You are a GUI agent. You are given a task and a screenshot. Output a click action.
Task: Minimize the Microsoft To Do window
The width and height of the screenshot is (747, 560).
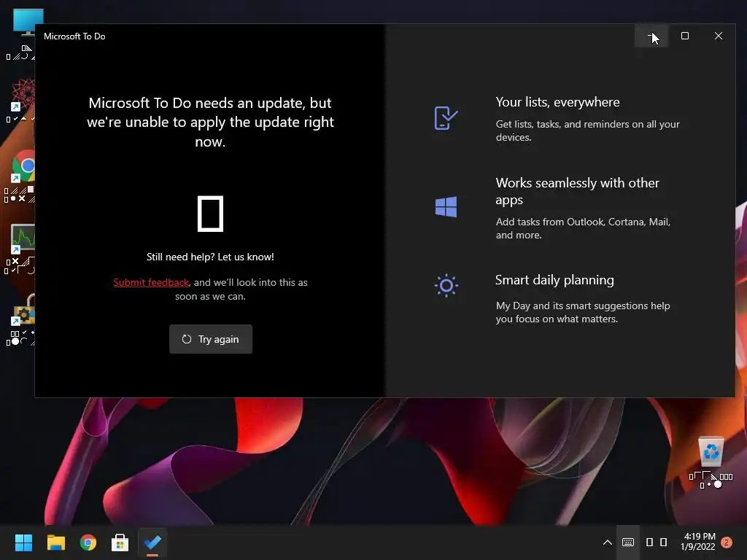coord(651,36)
